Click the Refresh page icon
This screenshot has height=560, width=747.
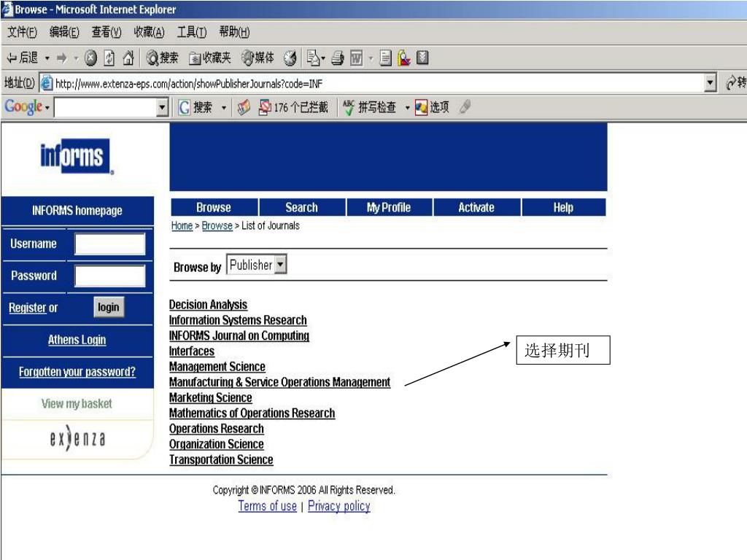point(109,58)
